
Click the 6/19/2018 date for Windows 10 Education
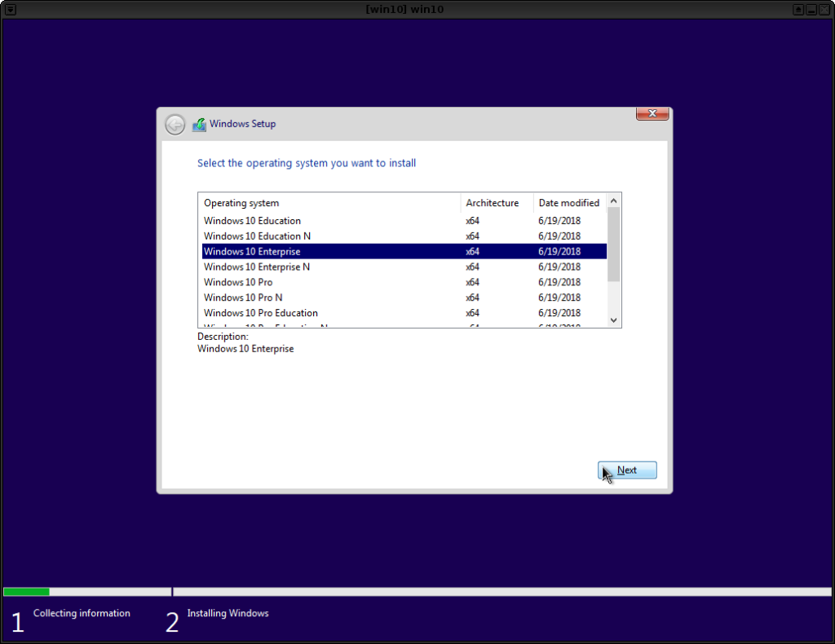pos(559,221)
